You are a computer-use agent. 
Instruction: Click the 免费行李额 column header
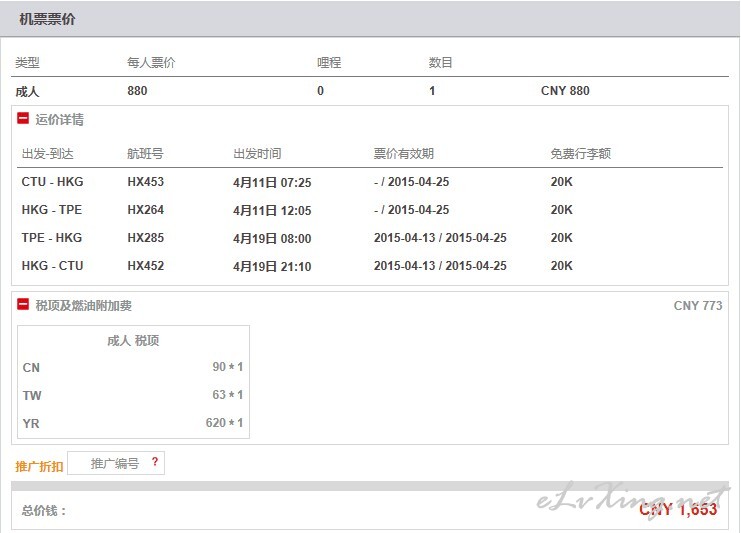580,154
